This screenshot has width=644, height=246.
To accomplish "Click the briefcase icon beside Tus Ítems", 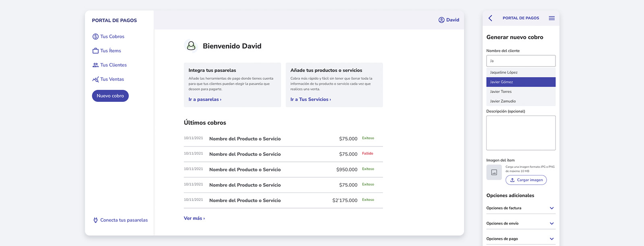I will pos(95,51).
